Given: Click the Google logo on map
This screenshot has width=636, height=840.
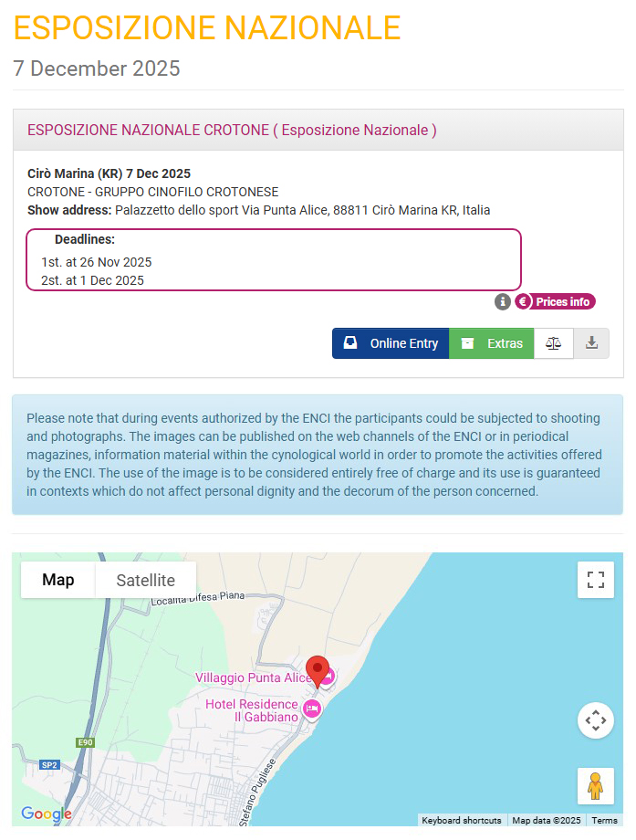Looking at the screenshot, I should click(46, 814).
